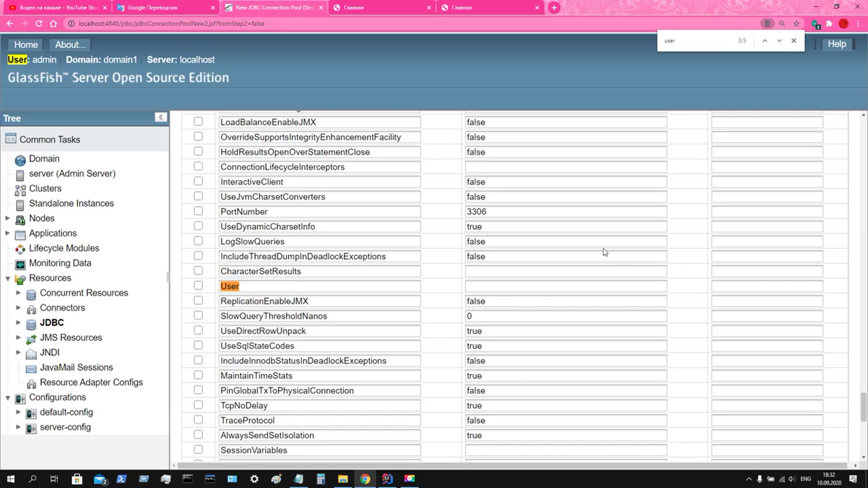Expand the JMS Resources node

point(18,337)
